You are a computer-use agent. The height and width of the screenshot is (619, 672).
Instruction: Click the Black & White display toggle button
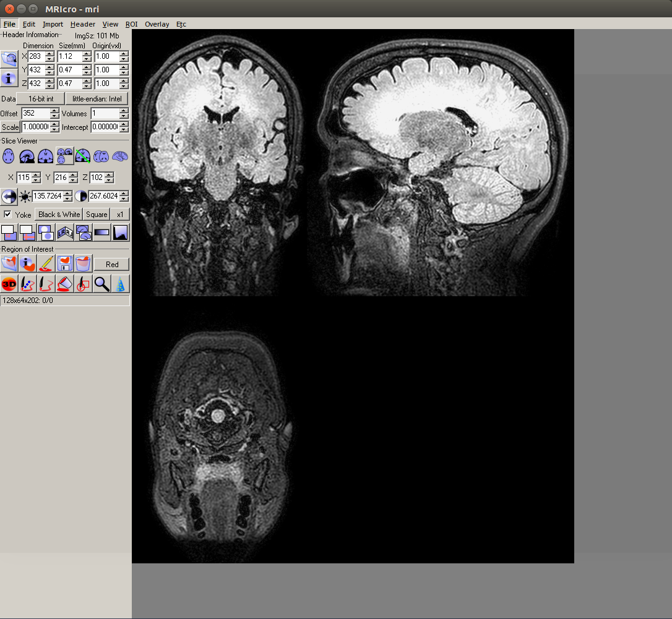click(x=58, y=215)
